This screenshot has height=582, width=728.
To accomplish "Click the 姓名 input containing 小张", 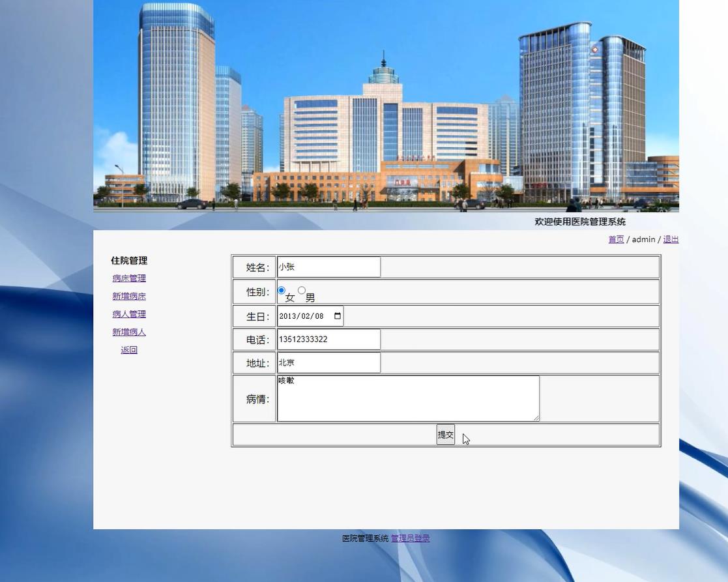I will (328, 267).
